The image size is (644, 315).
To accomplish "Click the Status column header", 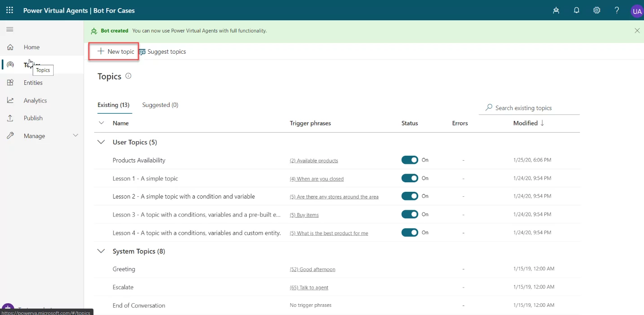I will [410, 123].
